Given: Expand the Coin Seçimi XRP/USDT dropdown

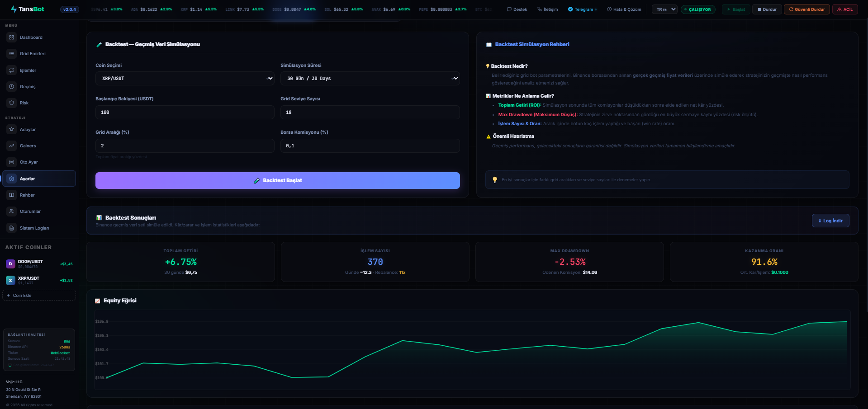Looking at the screenshot, I should [x=185, y=79].
